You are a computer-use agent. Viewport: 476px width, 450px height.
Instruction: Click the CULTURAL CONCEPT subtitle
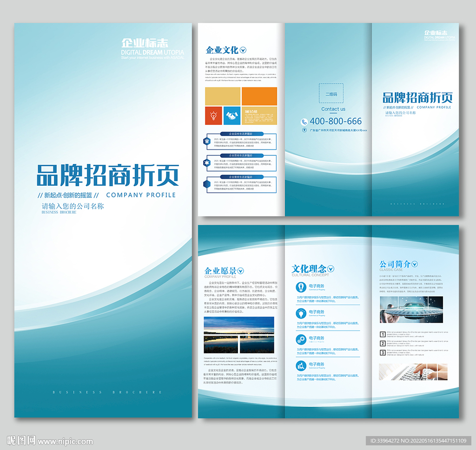point(310,275)
